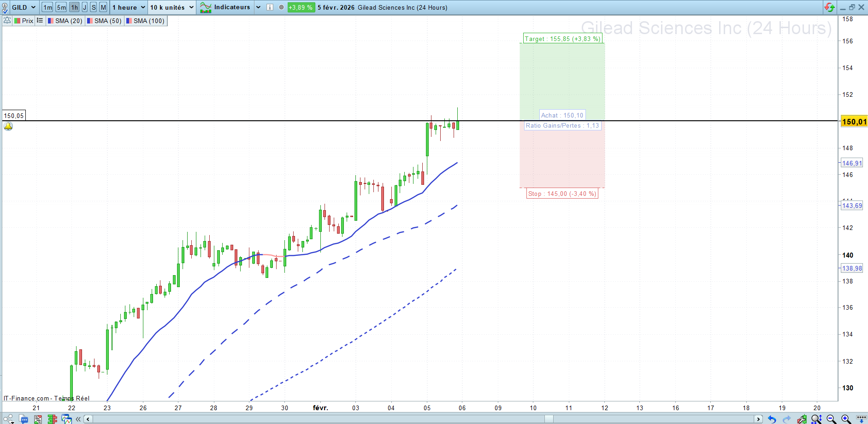Click the toolbar drop-down icon at bottom right
868x424 pixels.
point(861,419)
